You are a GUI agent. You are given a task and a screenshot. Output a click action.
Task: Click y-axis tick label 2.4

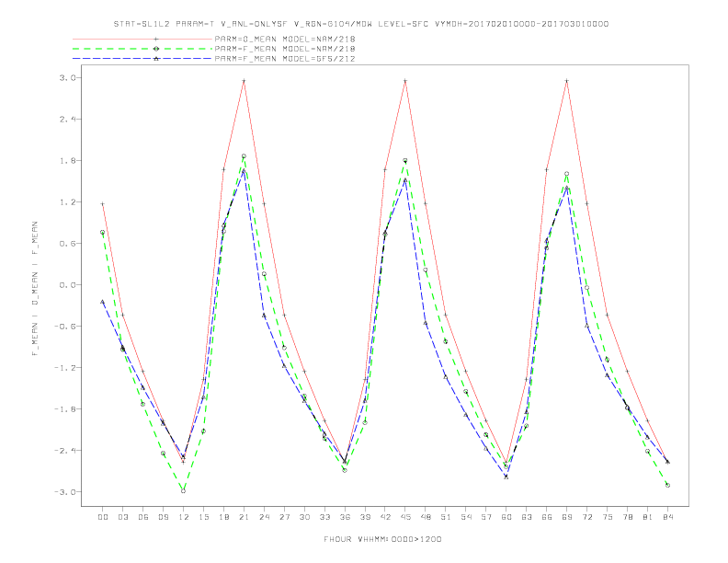click(66, 119)
